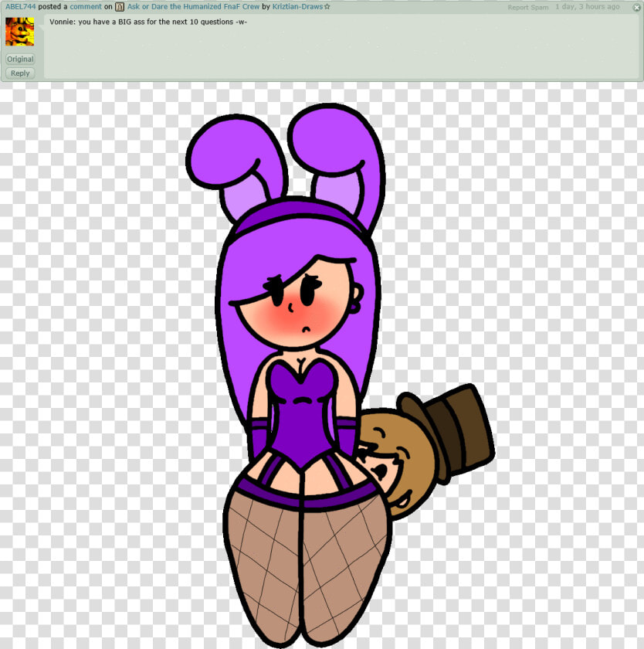Visit Kriztian-Draws profile link
Viewport: 644px width, 649px height.
pos(297,7)
